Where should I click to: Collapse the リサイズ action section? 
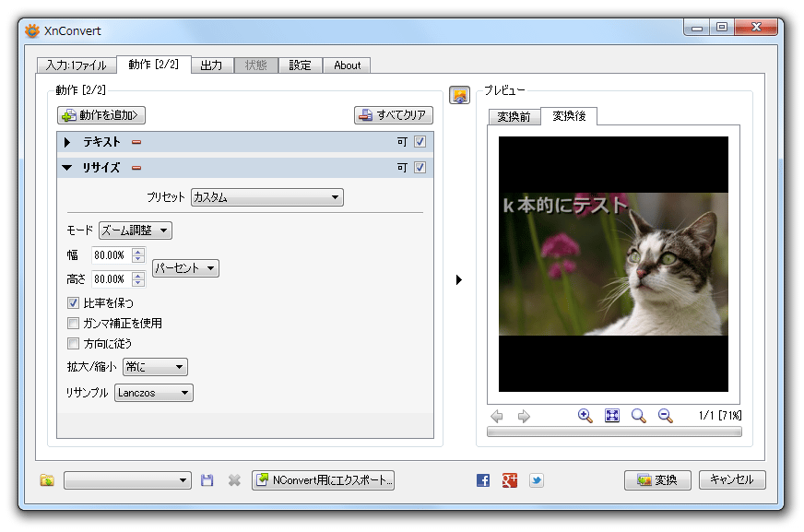click(x=67, y=168)
